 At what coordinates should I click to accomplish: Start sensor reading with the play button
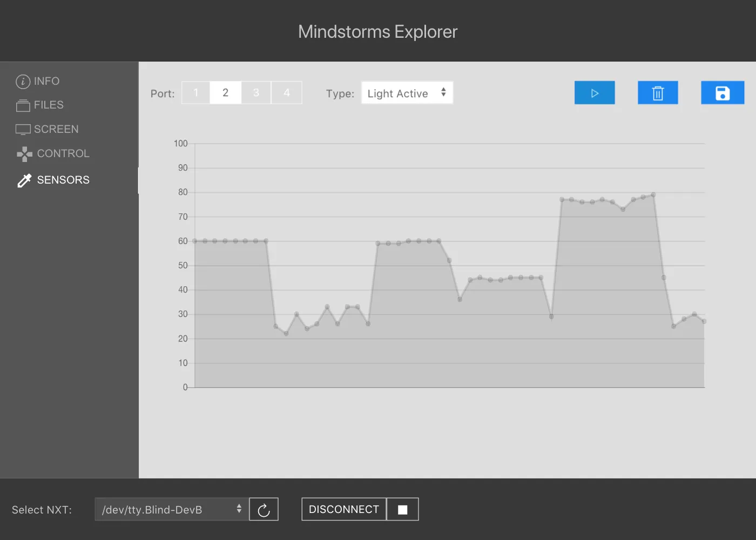coord(595,93)
